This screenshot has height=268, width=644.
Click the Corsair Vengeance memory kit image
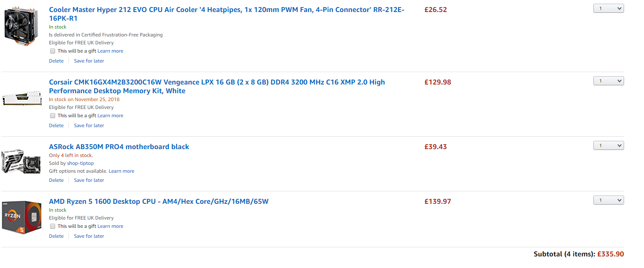[22, 98]
